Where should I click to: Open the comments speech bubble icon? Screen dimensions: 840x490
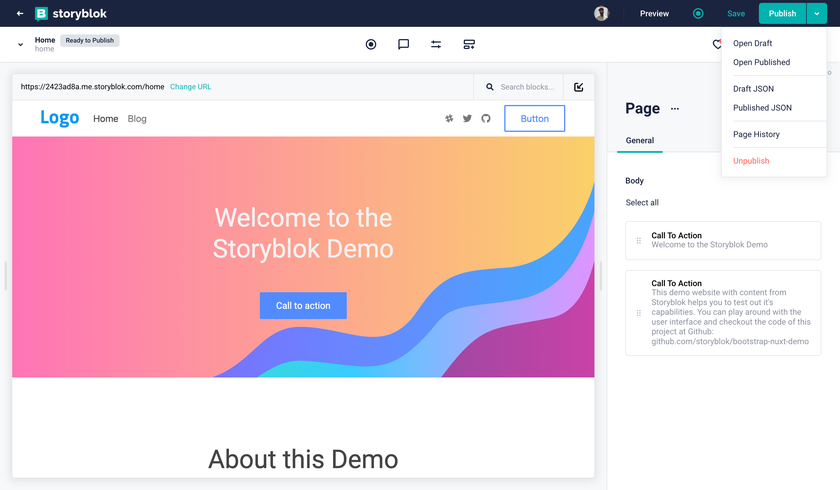pos(403,44)
